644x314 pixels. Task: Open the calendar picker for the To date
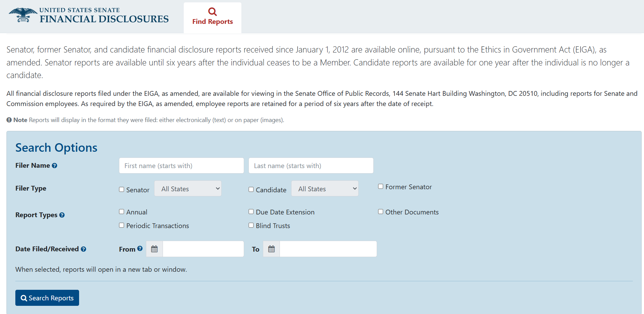(271, 249)
